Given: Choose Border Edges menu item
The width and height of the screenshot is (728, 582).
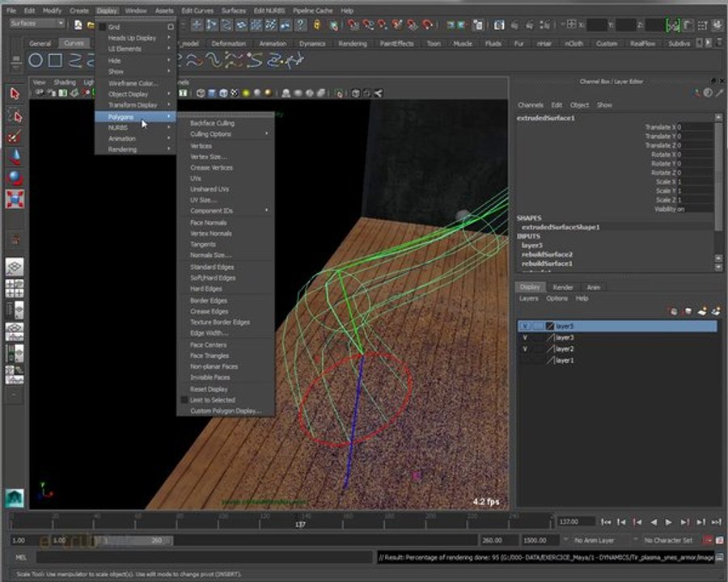Looking at the screenshot, I should click(226, 301).
